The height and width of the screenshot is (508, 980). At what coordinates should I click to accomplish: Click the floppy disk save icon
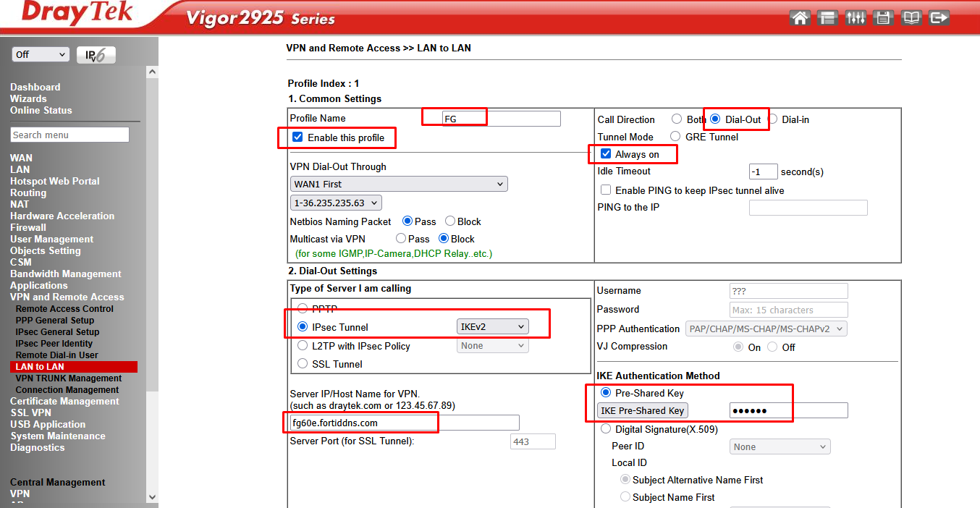pos(882,18)
